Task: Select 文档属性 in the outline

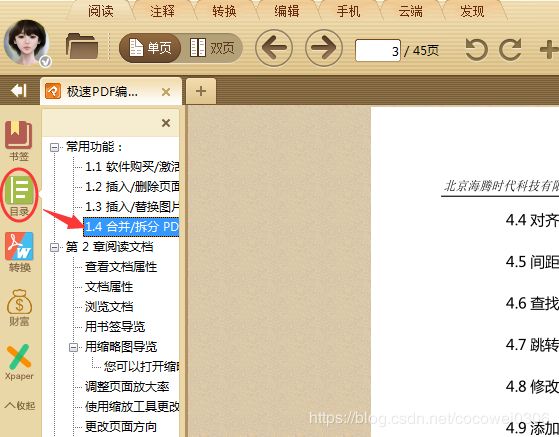Action: click(x=109, y=287)
